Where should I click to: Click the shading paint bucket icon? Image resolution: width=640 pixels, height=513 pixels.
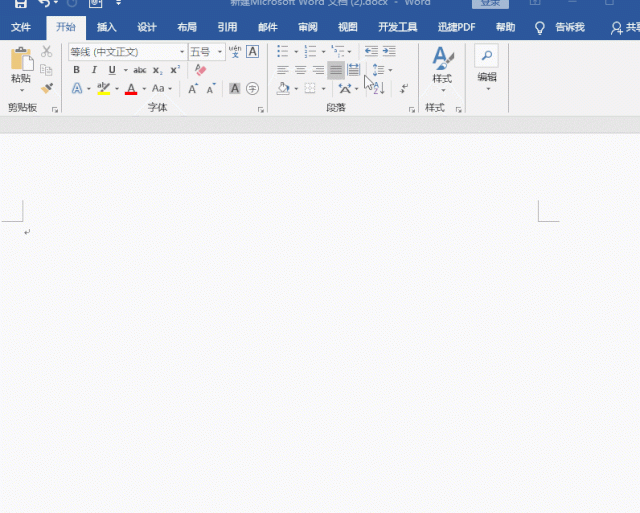(x=283, y=88)
